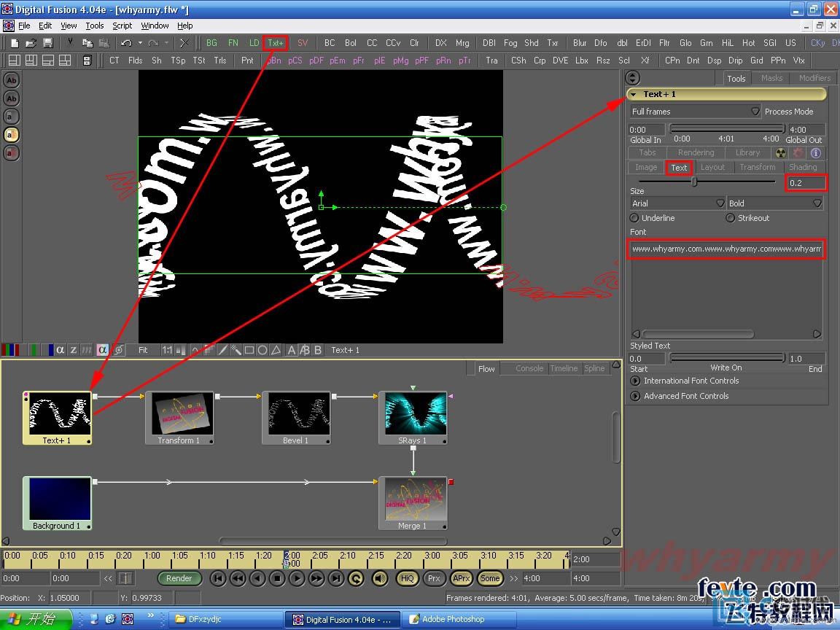Click the delete X toolbar icon
This screenshot has width=840, height=630.
click(x=184, y=43)
